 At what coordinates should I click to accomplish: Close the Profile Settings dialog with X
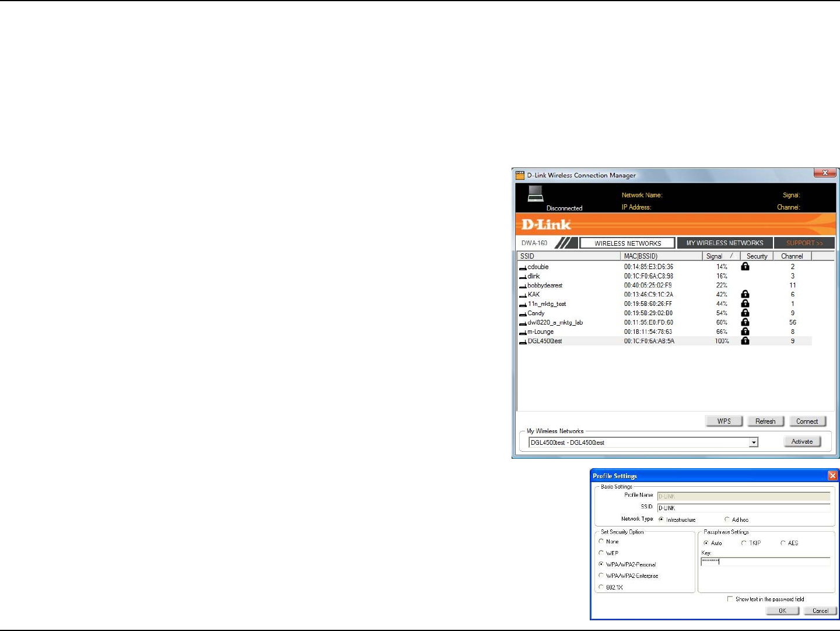(832, 476)
